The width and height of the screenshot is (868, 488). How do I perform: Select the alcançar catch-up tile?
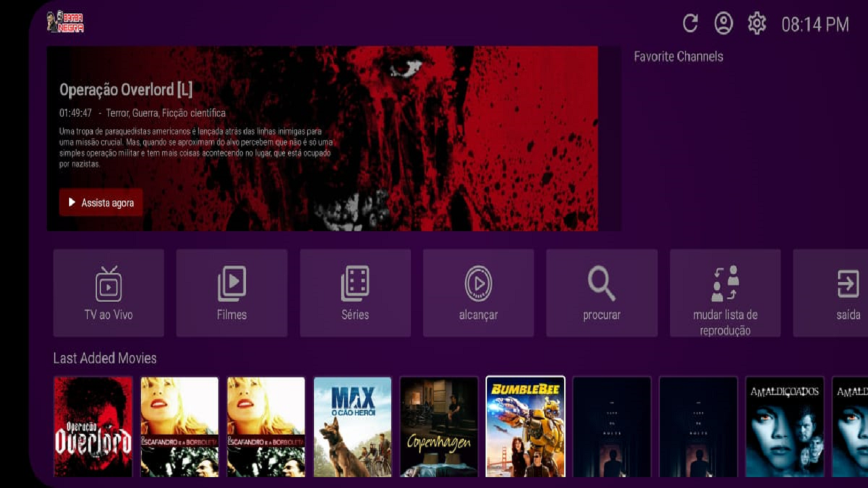coord(479,293)
